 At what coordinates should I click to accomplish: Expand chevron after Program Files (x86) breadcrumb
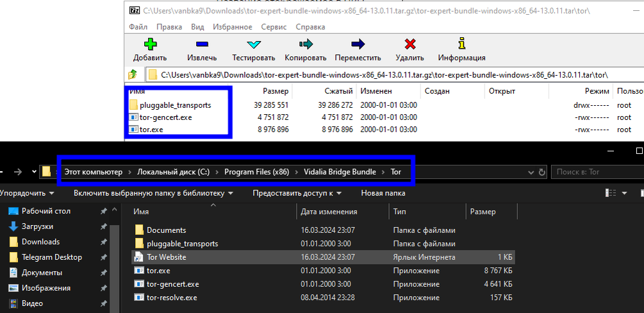click(x=297, y=172)
